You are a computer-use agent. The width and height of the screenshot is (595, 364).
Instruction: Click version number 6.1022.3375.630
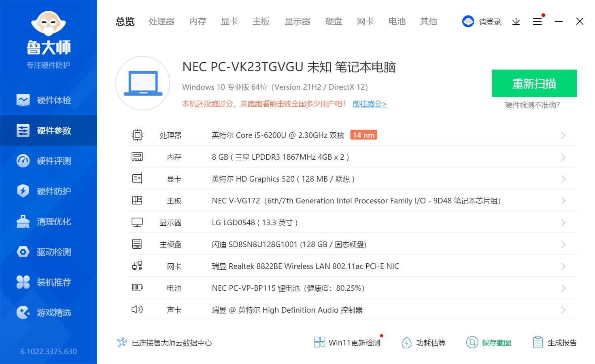click(x=49, y=351)
